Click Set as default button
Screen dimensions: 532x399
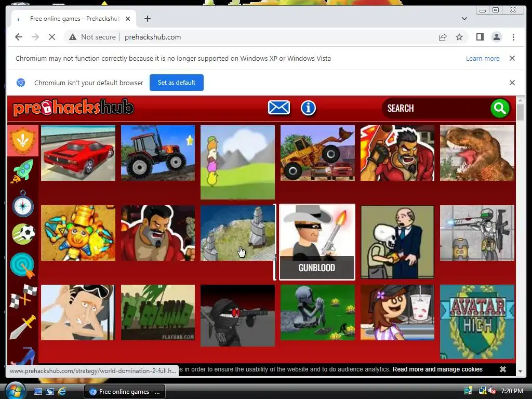[177, 83]
